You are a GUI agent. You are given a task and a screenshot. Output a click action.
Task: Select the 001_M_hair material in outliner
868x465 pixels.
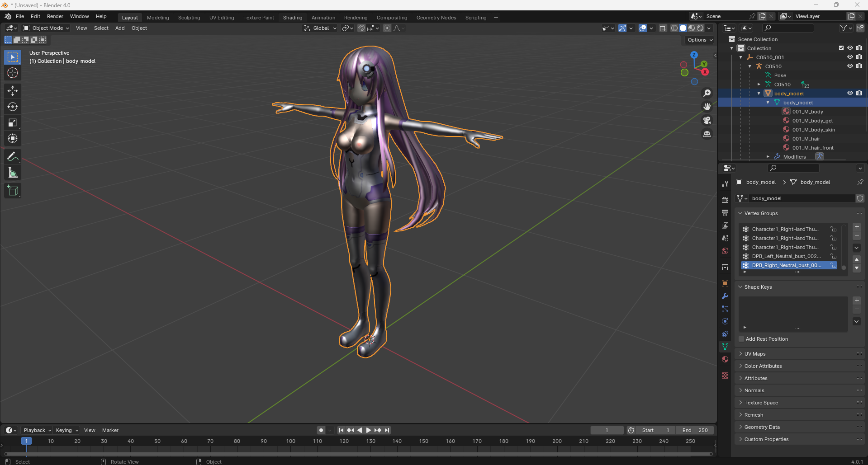click(x=806, y=139)
